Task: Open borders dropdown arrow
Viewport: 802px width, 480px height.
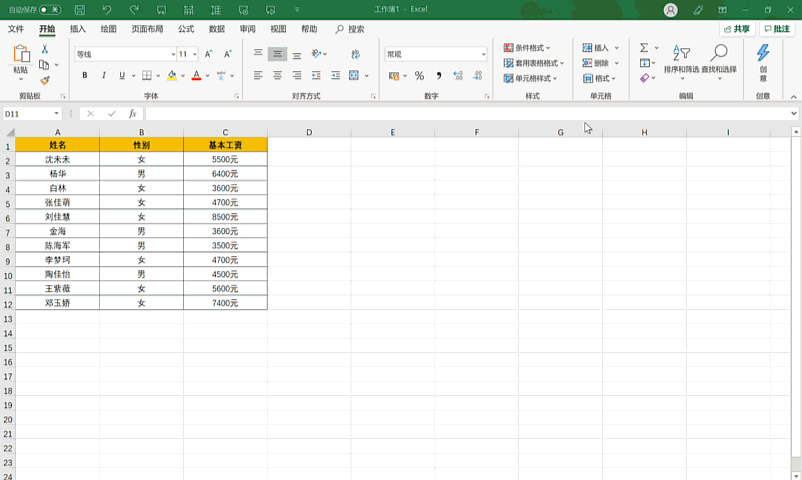Action: click(x=158, y=76)
